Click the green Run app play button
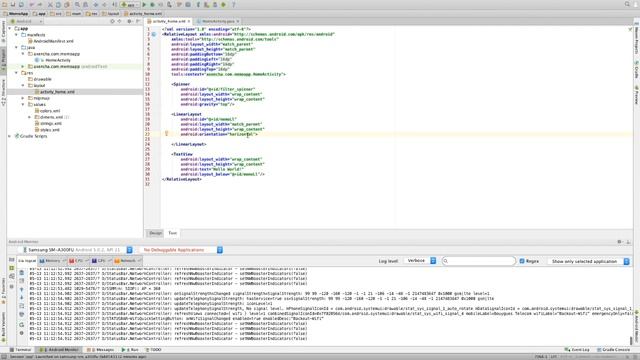Screen dimensions: 640x360 (x=144, y=4)
